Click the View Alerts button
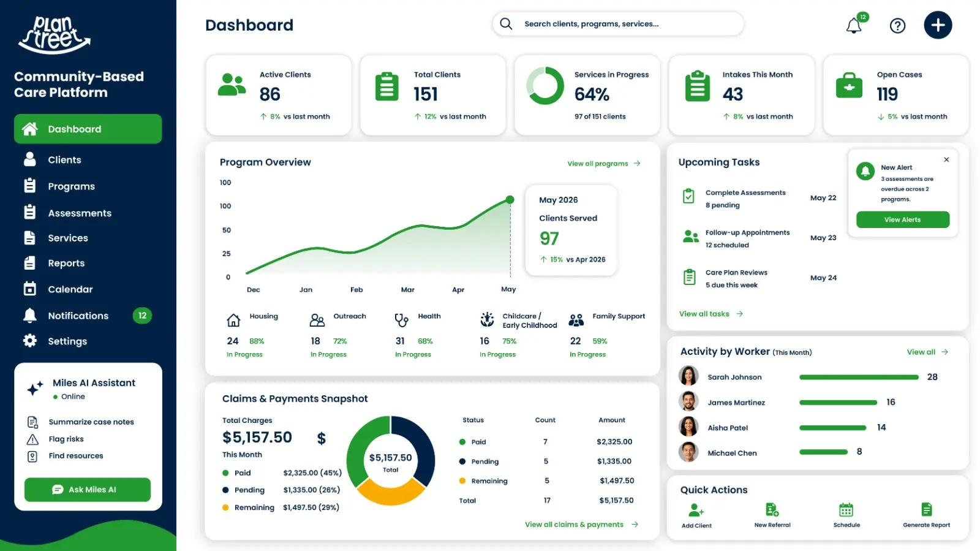The width and height of the screenshot is (980, 551). [x=903, y=219]
